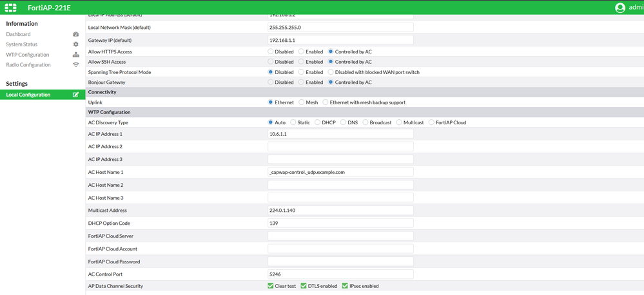Image resolution: width=644 pixels, height=295 pixels.
Task: Click the FortiAP Cloud Server field
Action: 340,236
